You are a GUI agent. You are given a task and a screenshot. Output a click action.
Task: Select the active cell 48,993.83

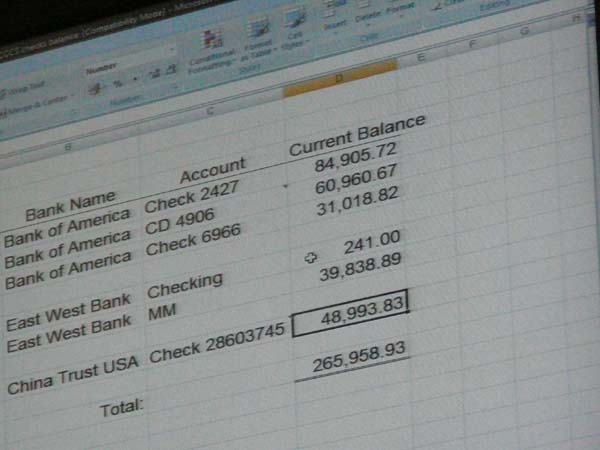[x=350, y=313]
